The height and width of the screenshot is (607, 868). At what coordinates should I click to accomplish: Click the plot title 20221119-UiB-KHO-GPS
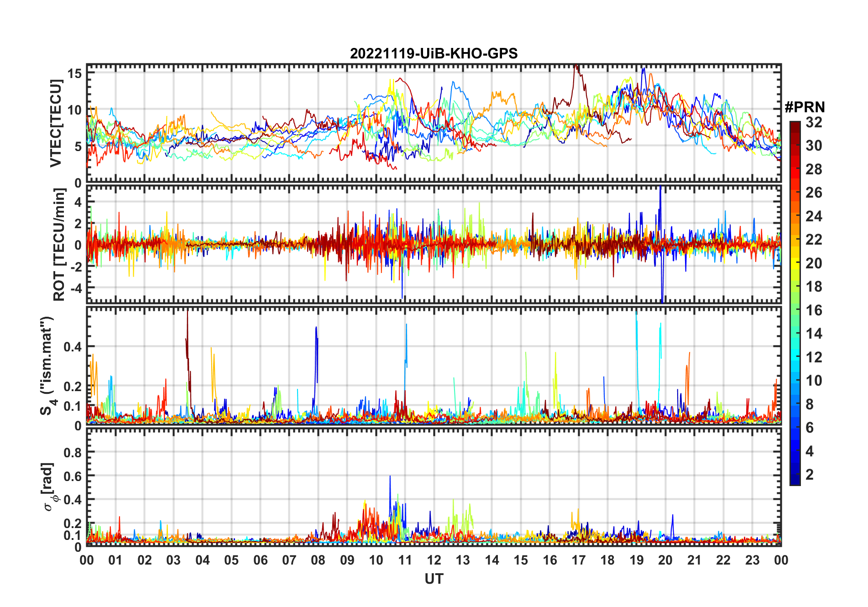[434, 54]
